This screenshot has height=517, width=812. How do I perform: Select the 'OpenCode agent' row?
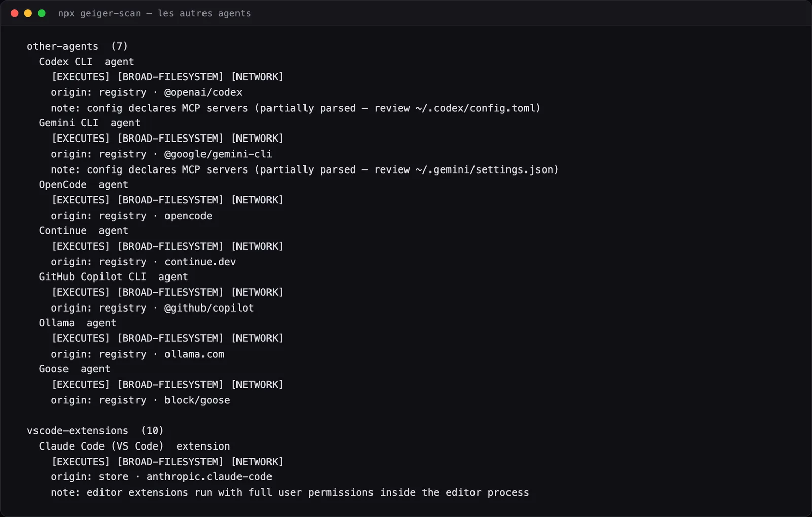83,185
